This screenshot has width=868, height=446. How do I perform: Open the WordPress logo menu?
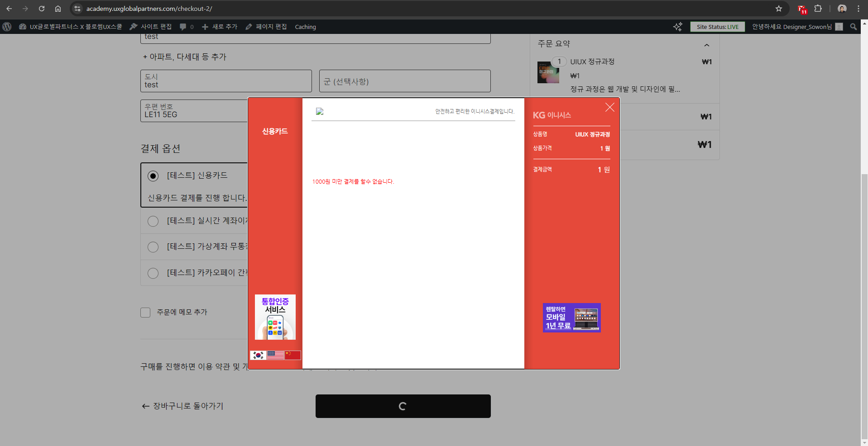(x=7, y=27)
